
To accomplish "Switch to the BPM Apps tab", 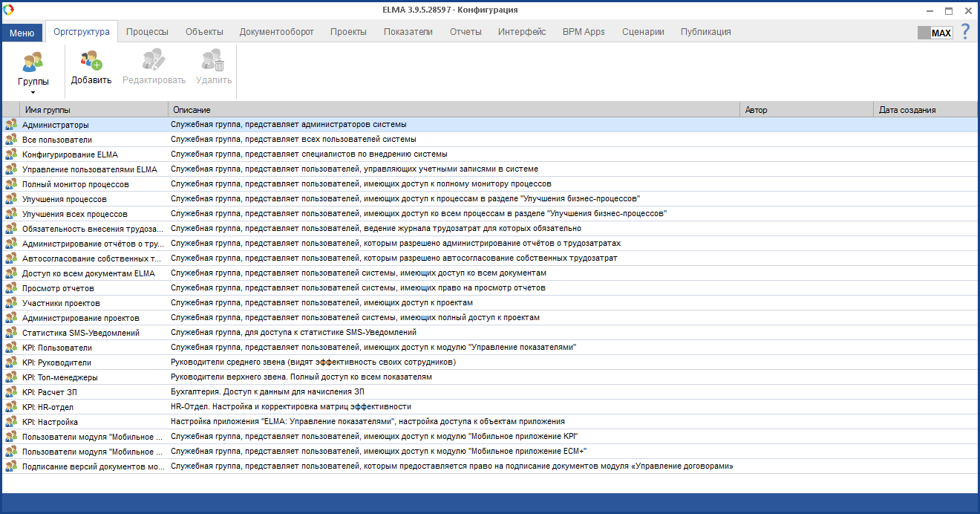I will pos(584,32).
